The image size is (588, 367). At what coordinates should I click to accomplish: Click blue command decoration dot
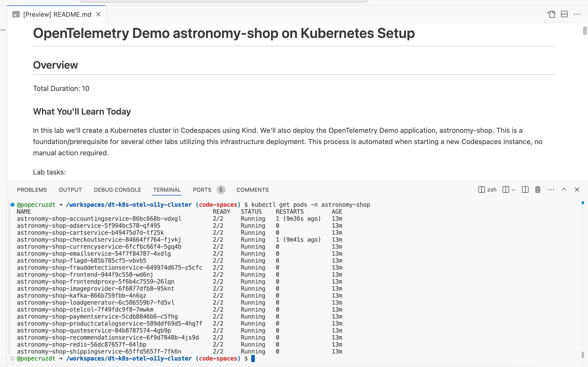(12, 205)
